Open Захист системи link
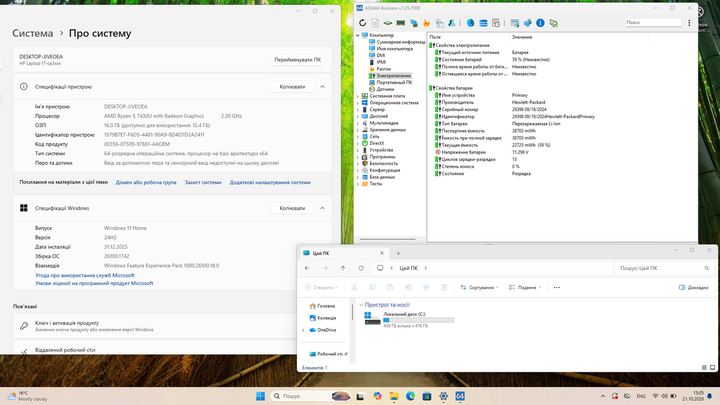The image size is (720, 405). point(202,182)
